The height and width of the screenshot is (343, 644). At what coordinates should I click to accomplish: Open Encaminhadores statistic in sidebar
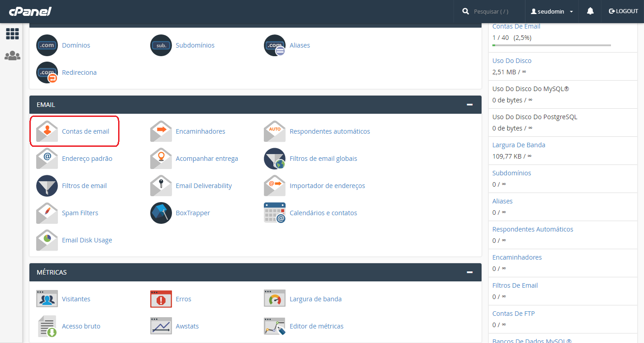coord(517,257)
